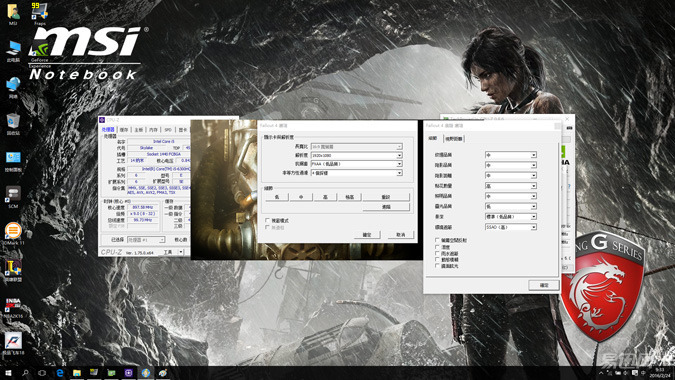
Task: Open the FXAA antialiasing dropdown
Action: [x=356, y=164]
